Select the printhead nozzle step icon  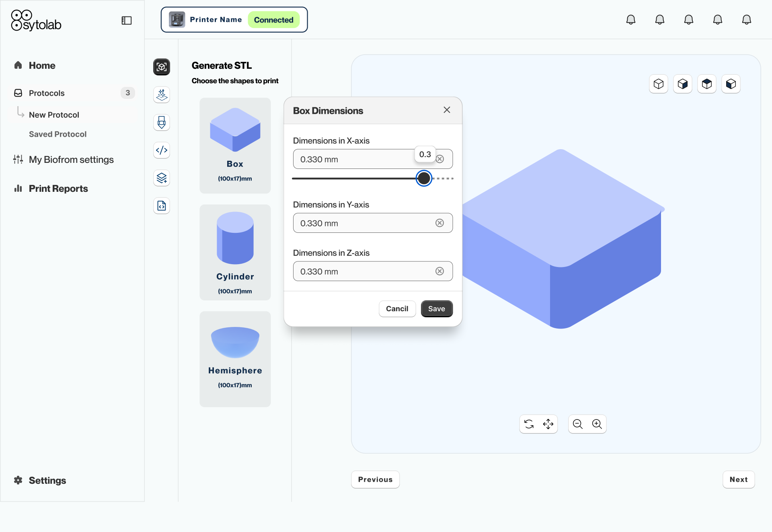[162, 123]
